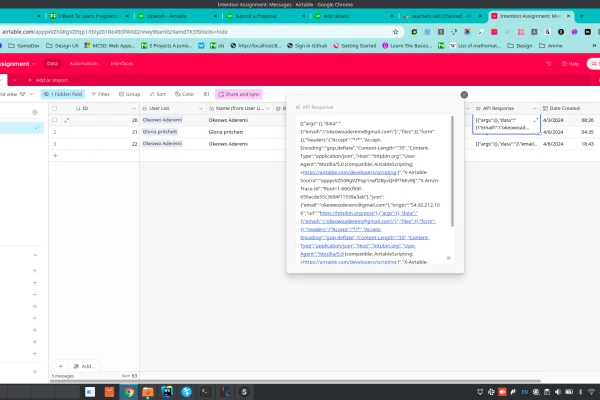
Task: Open the Filter tool
Action: tap(99, 93)
